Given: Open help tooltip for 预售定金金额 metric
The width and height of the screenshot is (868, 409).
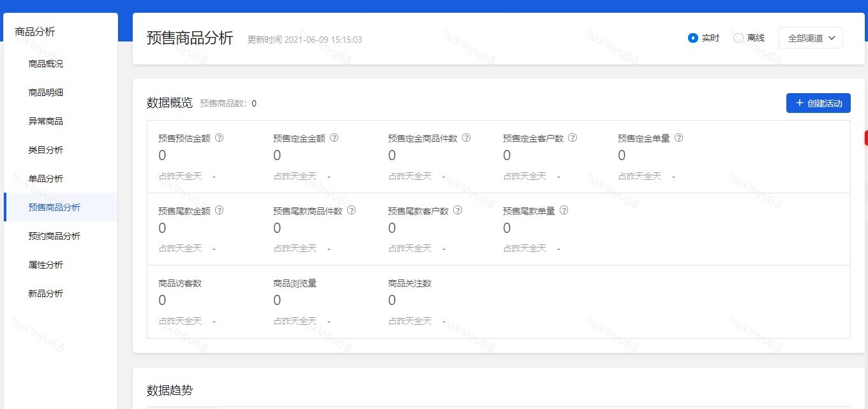Looking at the screenshot, I should click(334, 137).
